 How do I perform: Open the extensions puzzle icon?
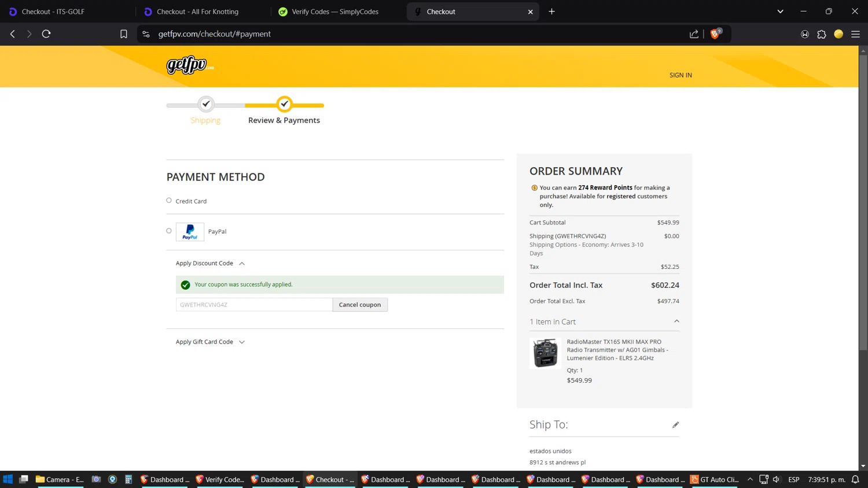tap(821, 34)
